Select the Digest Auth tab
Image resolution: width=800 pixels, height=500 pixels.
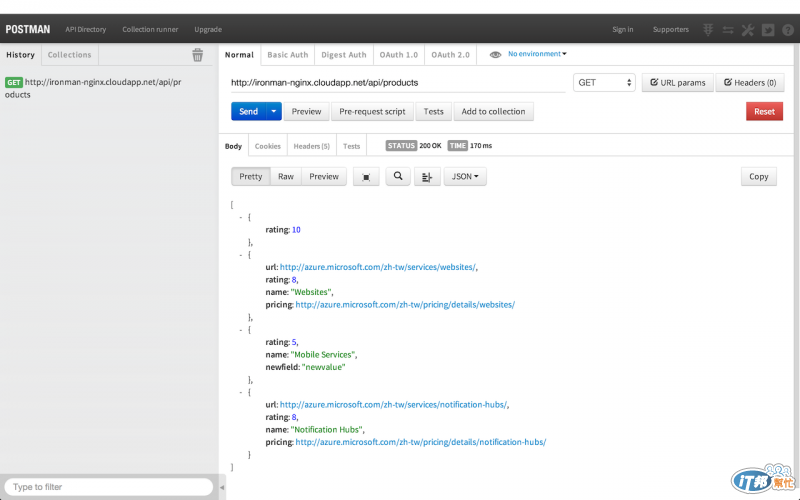click(x=344, y=55)
